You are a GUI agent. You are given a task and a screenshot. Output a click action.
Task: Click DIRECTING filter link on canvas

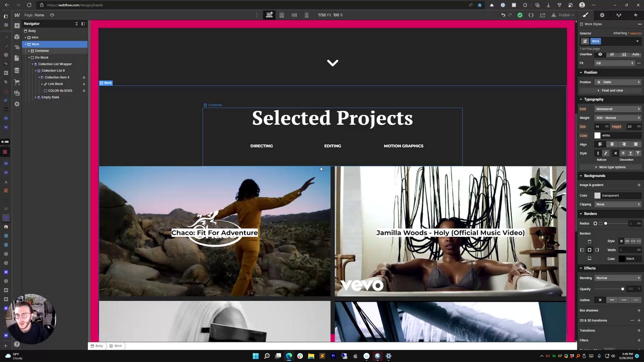[x=262, y=146]
